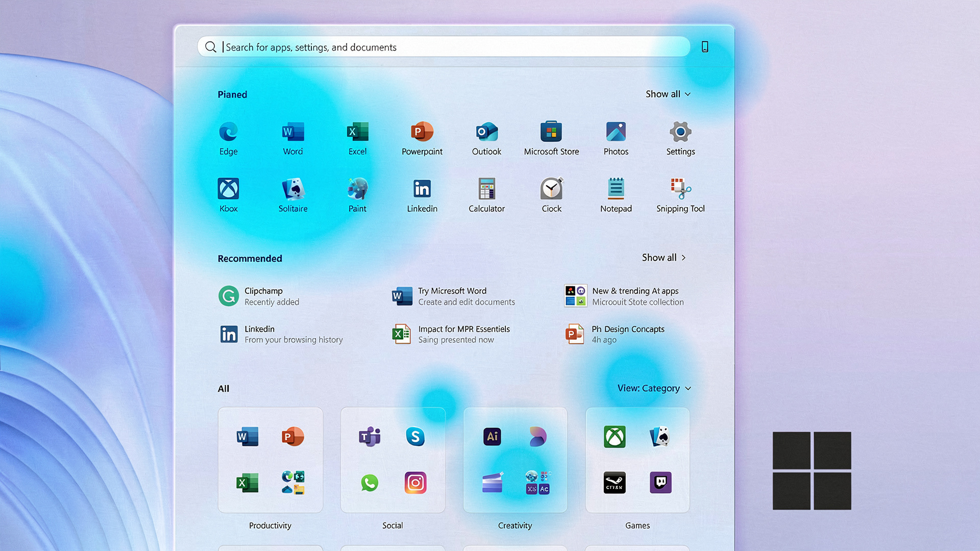Open Settings gear icon

point(680,132)
